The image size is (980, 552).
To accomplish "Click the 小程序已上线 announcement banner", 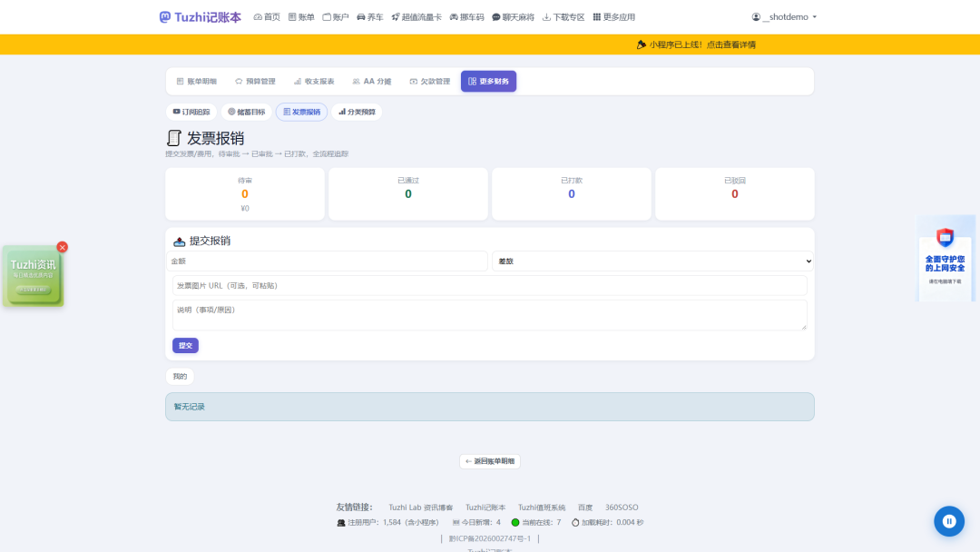I will (696, 44).
